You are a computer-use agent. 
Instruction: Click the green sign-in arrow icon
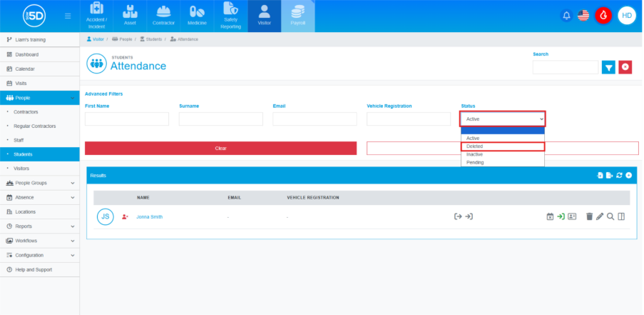(561, 216)
